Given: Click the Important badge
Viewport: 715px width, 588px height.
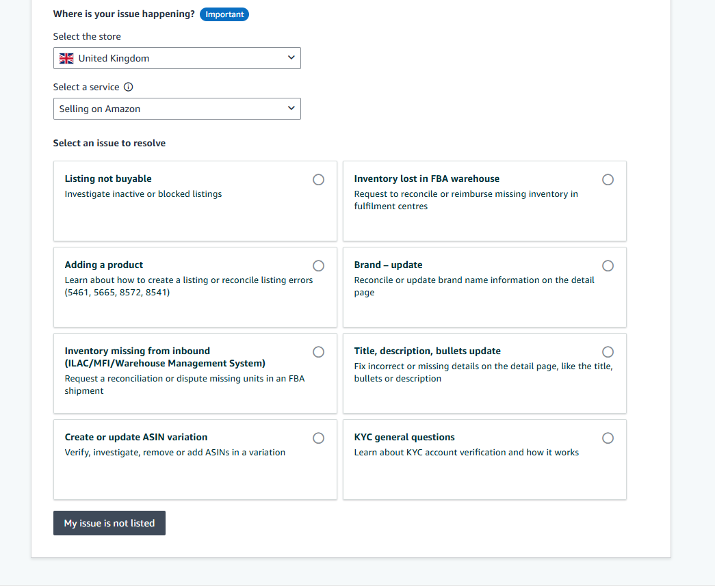Looking at the screenshot, I should [x=224, y=14].
